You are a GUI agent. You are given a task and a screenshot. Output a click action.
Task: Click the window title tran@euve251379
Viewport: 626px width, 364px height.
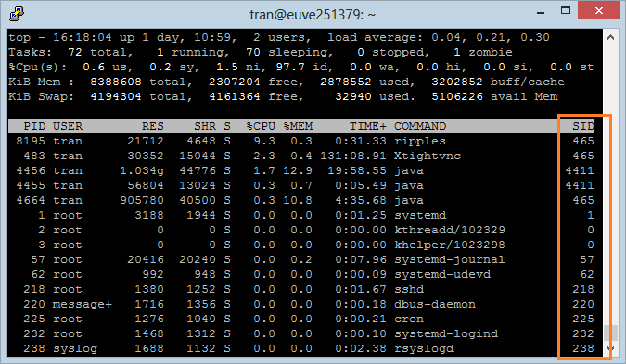tap(313, 15)
